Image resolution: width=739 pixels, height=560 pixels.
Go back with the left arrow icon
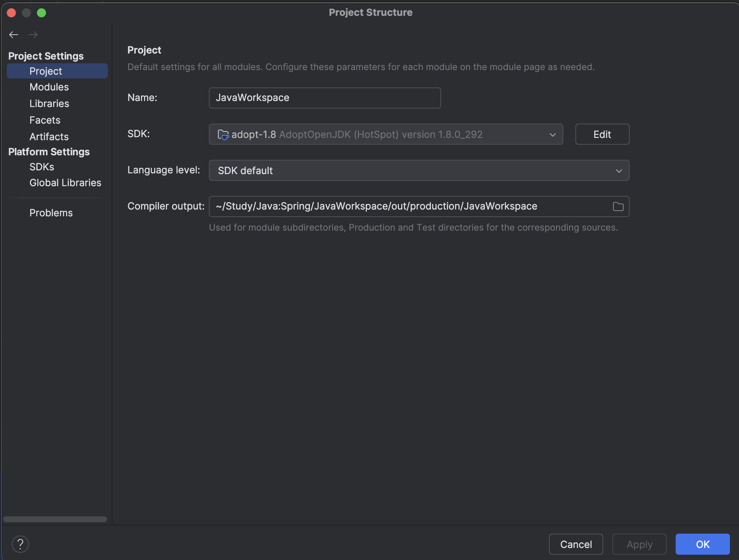coord(14,35)
